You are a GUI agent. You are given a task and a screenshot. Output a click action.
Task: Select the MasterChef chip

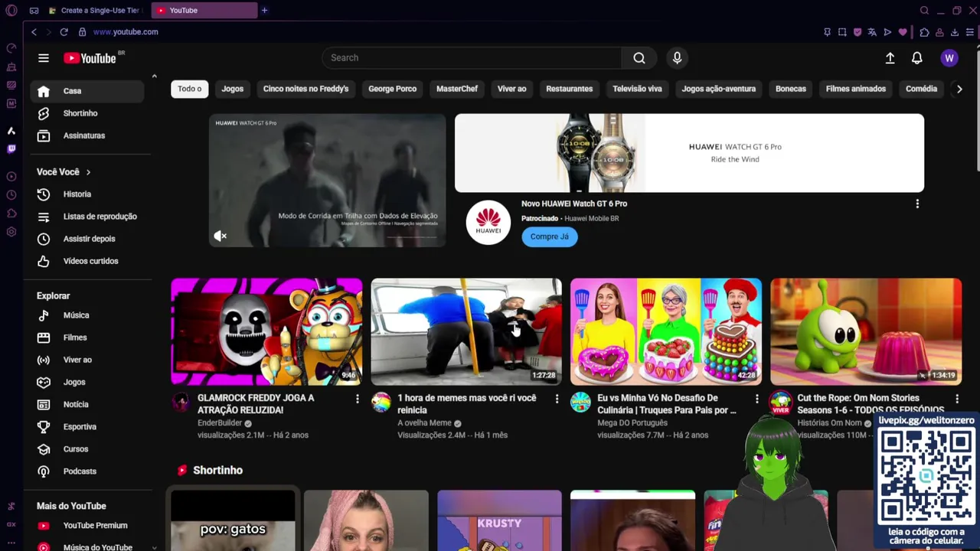tap(457, 89)
